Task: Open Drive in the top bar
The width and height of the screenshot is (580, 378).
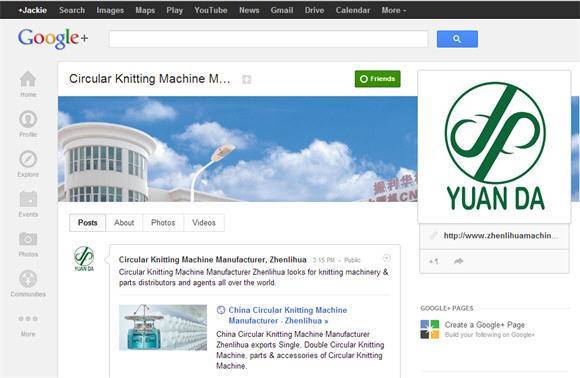Action: click(314, 10)
